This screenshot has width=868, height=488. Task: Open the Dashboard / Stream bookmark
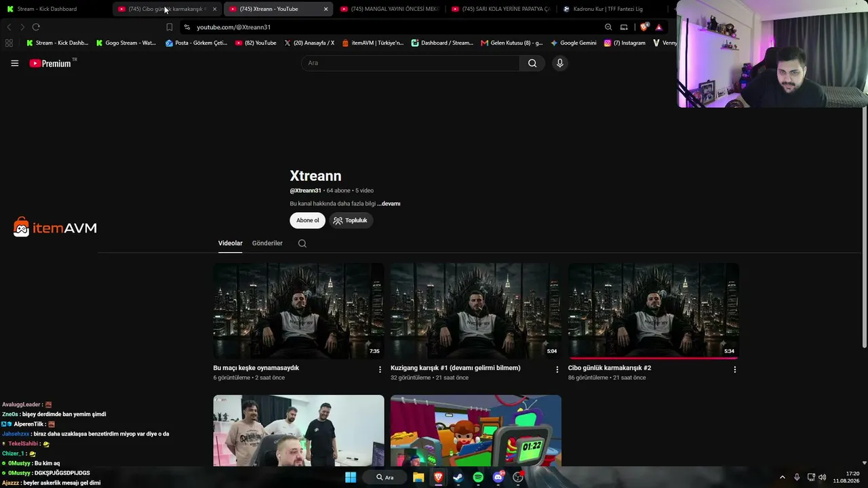click(442, 43)
